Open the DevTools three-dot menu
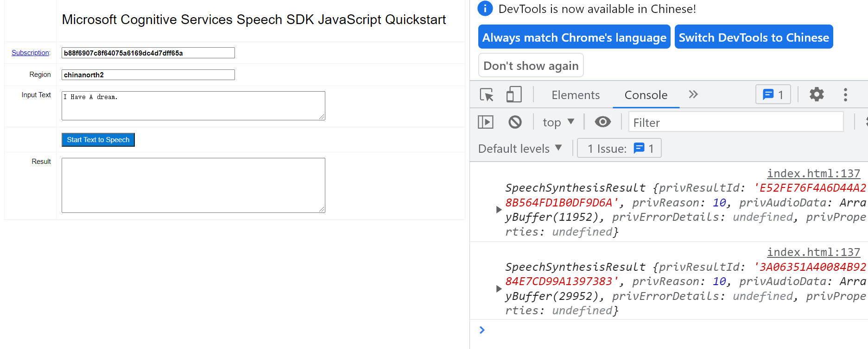This screenshot has height=349, width=868. point(845,95)
